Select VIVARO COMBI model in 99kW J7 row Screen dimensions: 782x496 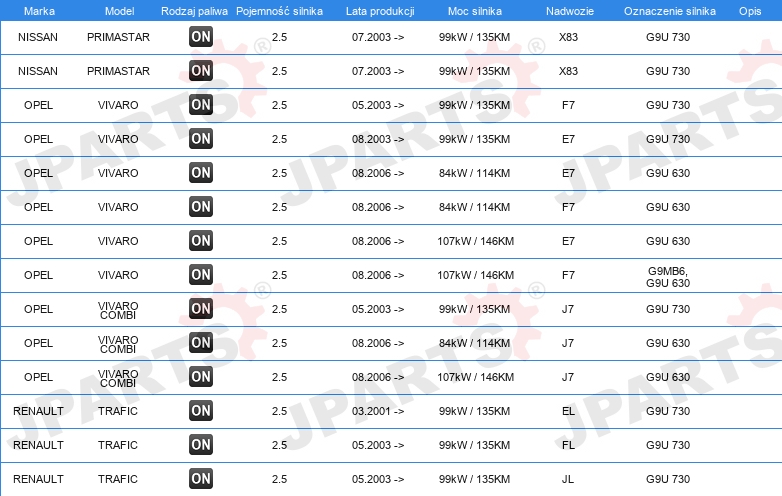point(118,310)
